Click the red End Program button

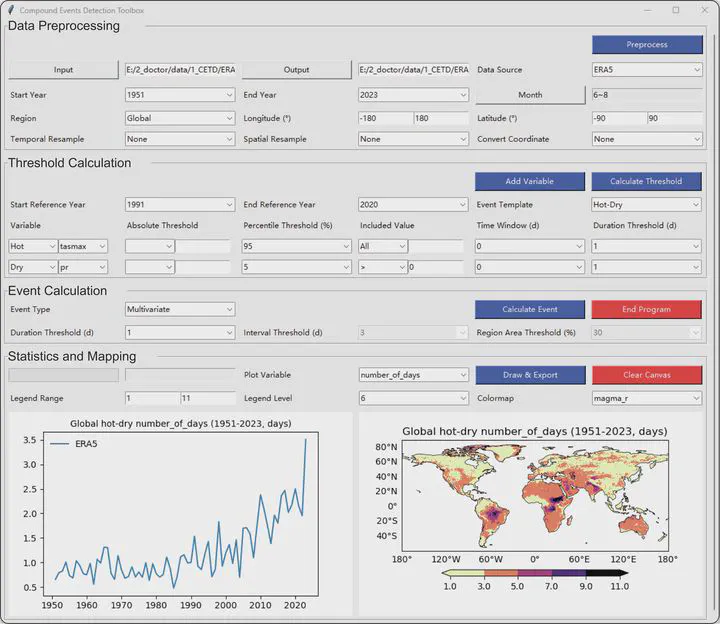(x=646, y=309)
